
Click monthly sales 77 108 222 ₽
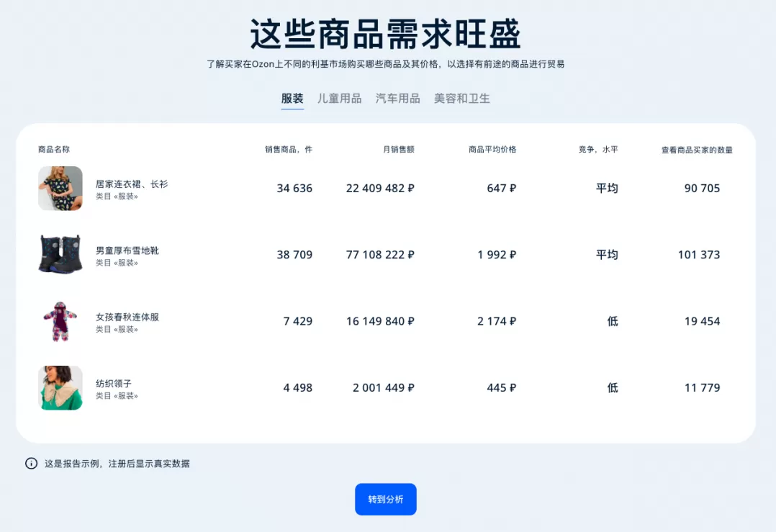coord(380,254)
